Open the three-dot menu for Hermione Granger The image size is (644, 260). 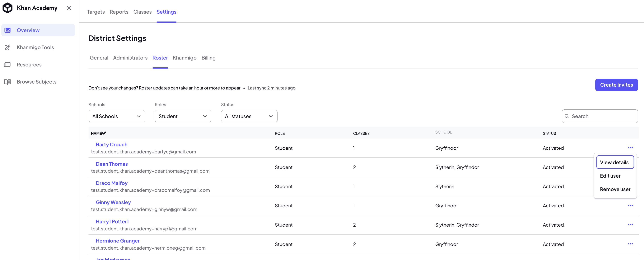630,244
